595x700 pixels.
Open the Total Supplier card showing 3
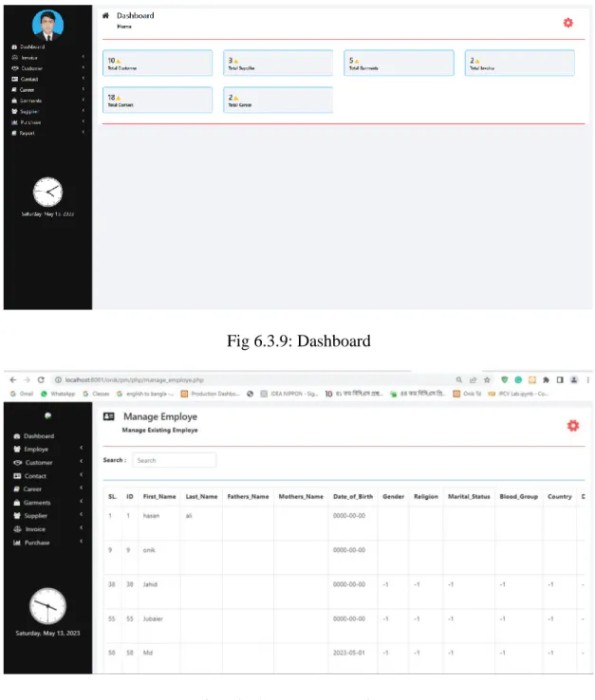coord(278,63)
